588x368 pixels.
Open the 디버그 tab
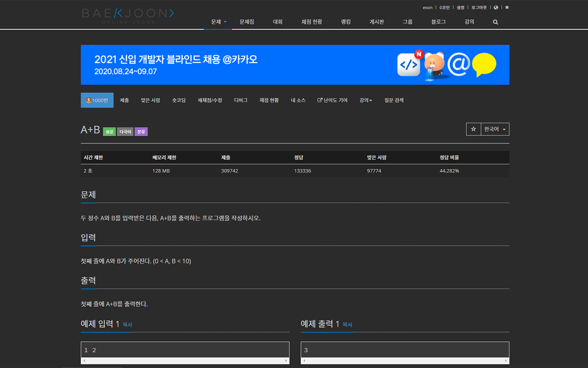tap(241, 100)
